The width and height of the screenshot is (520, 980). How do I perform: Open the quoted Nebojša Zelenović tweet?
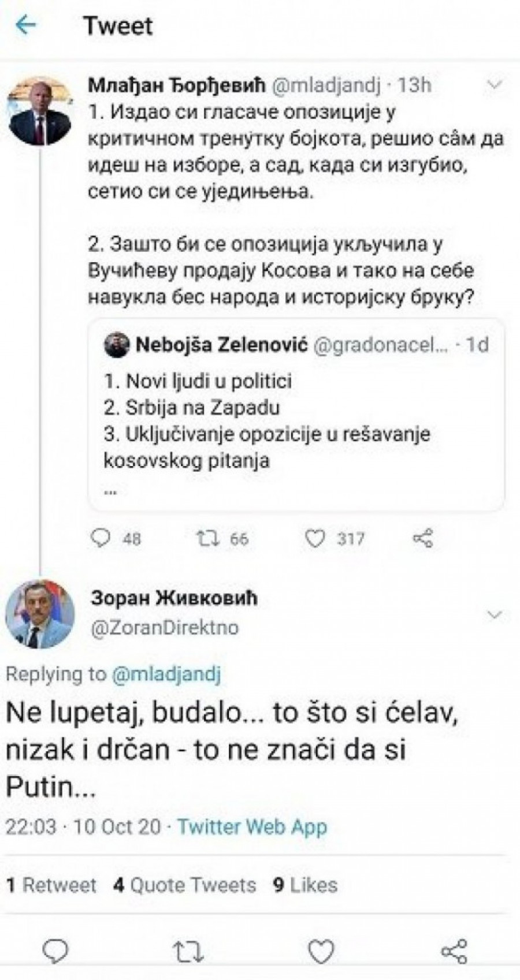296,416
